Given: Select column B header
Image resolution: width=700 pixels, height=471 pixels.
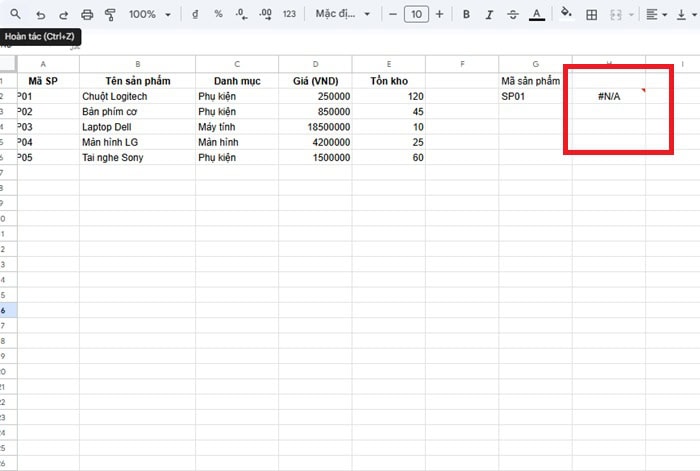Looking at the screenshot, I should pyautogui.click(x=138, y=64).
